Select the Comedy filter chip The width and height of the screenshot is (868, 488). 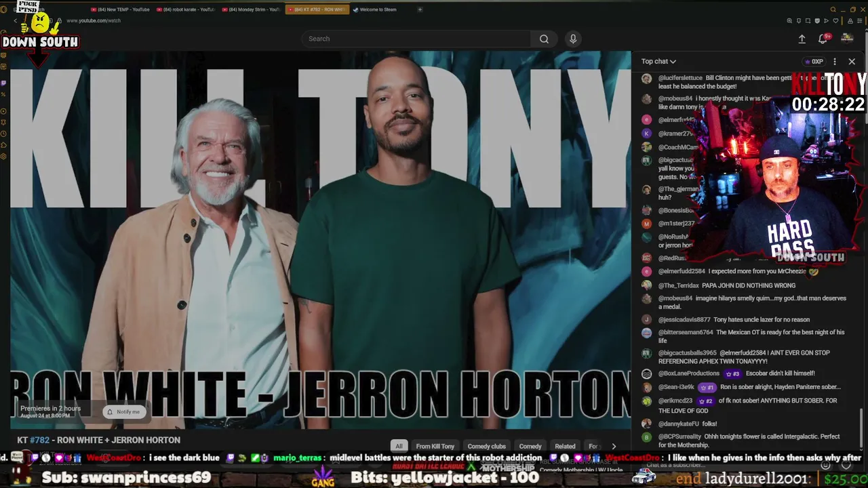click(530, 446)
